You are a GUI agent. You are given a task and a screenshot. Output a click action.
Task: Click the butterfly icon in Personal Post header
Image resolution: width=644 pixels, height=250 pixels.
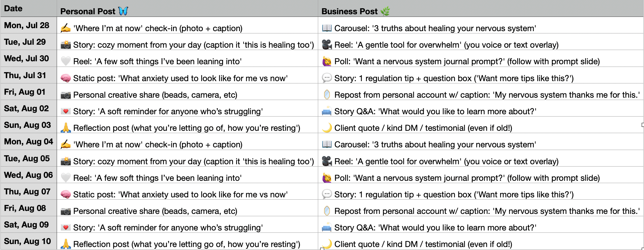point(123,11)
